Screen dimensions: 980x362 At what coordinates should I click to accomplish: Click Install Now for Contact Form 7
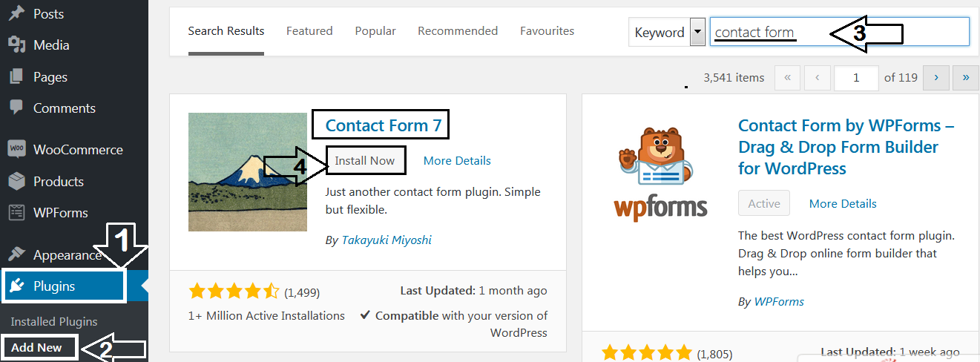tap(365, 160)
